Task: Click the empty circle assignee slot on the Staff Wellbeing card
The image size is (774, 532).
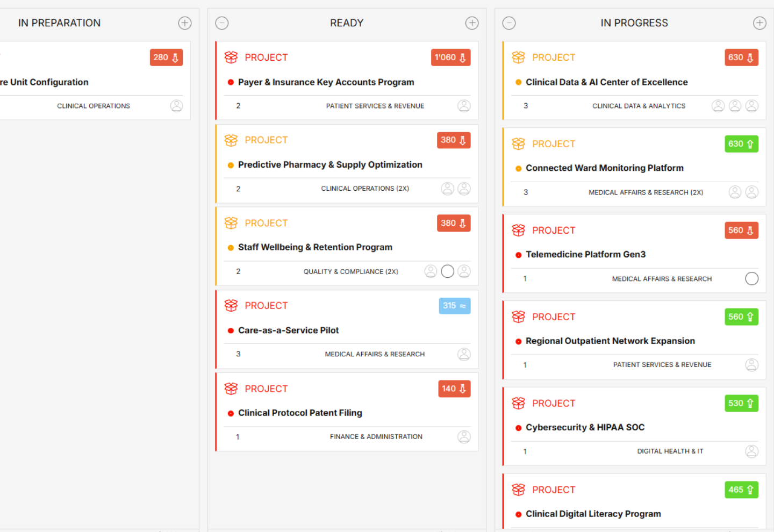Action: (x=447, y=271)
